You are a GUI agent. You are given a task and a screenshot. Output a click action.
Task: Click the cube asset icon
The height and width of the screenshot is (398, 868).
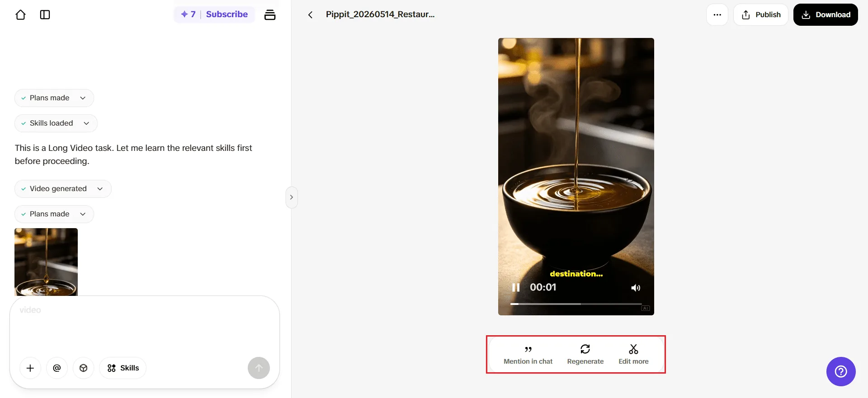pos(83,368)
